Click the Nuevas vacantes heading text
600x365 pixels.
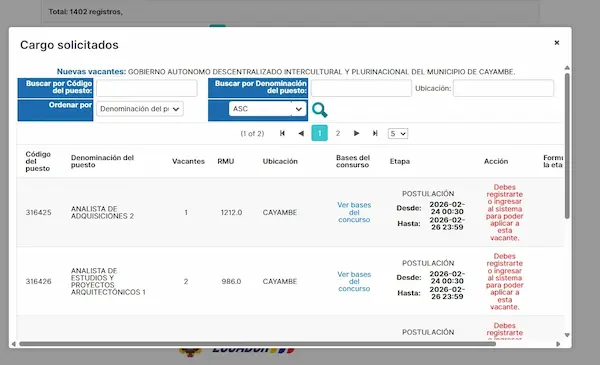click(91, 72)
